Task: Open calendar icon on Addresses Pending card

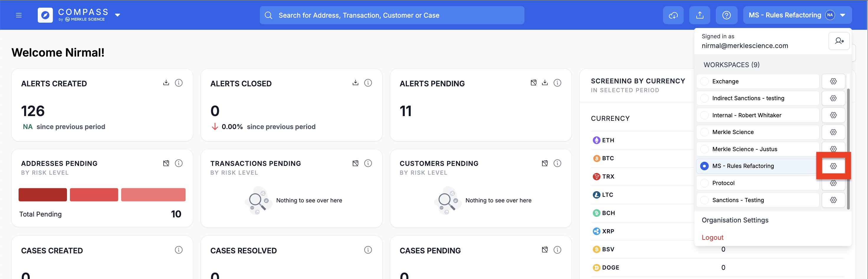Action: pos(166,163)
